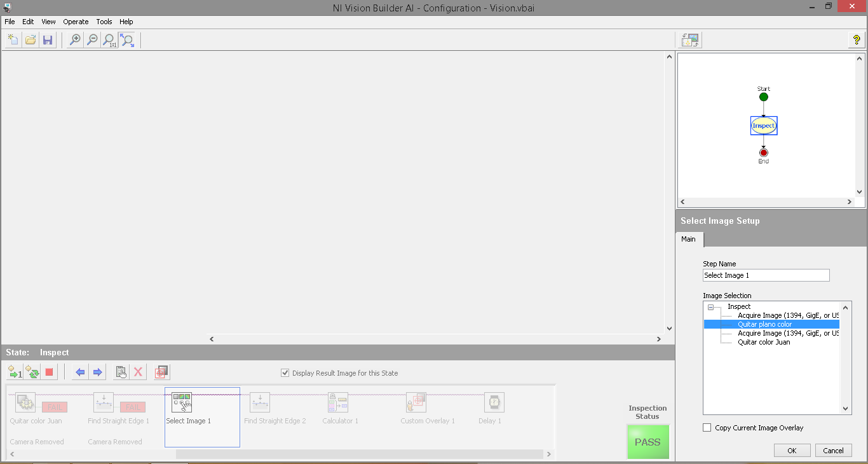
Task: Click the state diagram scroll down arrow
Action: tap(859, 191)
